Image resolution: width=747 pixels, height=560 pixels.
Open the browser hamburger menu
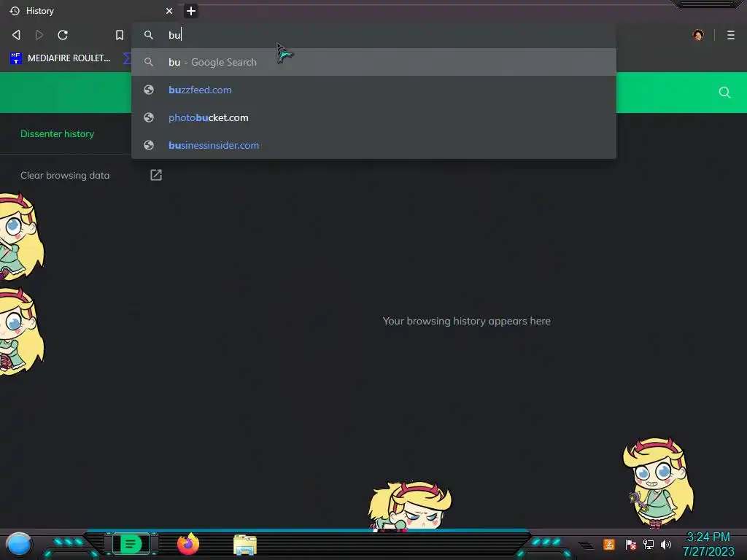click(x=731, y=35)
